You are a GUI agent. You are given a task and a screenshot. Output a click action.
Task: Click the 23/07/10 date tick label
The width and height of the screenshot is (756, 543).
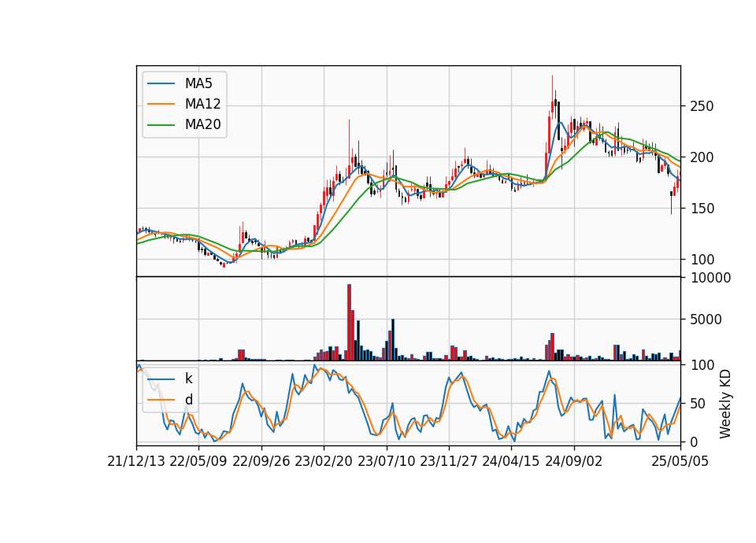386,462
